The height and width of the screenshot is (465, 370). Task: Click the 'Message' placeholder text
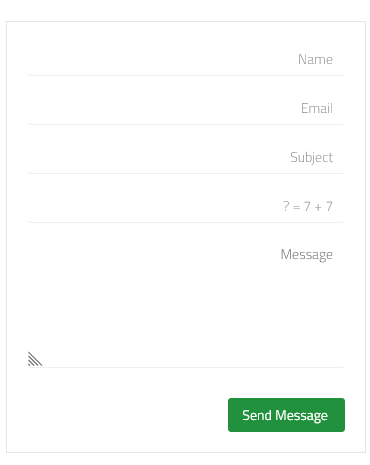pyautogui.click(x=307, y=255)
